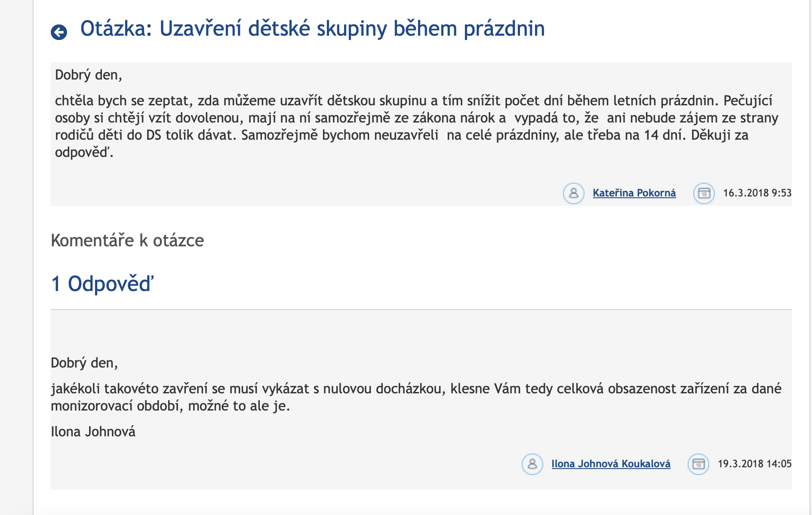812x515 pixels.
Task: Click the user avatar icon beside Kateřina Pokorná
Action: [573, 193]
